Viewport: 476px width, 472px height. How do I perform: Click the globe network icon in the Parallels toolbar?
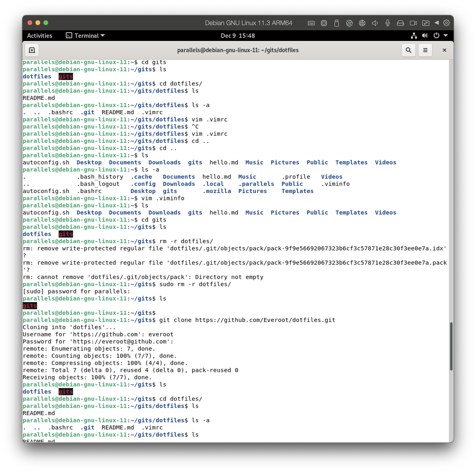tap(362, 23)
